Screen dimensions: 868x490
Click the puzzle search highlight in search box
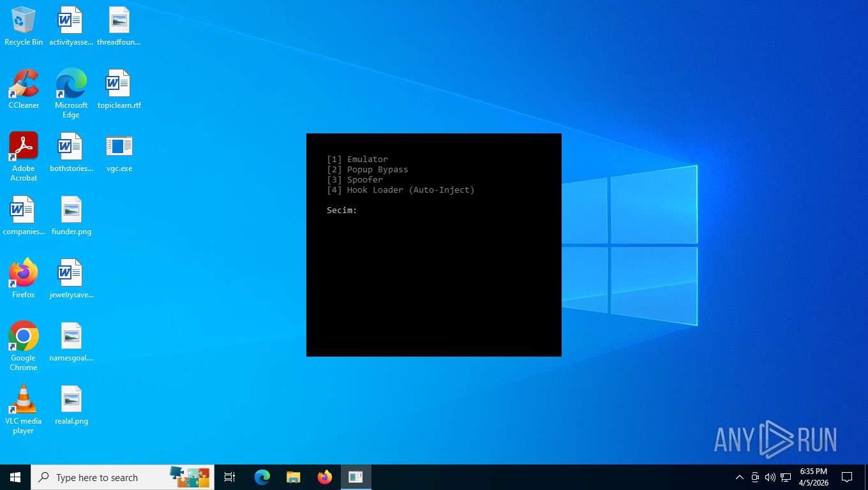click(190, 477)
